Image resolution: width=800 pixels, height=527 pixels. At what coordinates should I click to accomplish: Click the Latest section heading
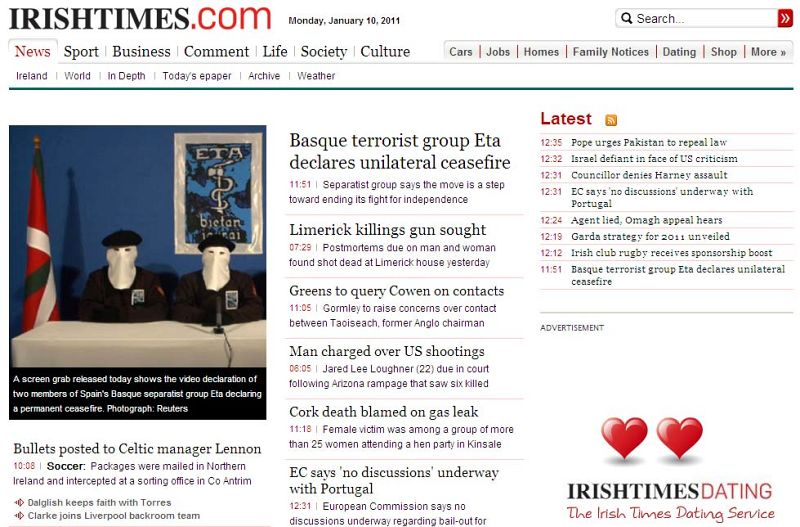[x=566, y=119]
